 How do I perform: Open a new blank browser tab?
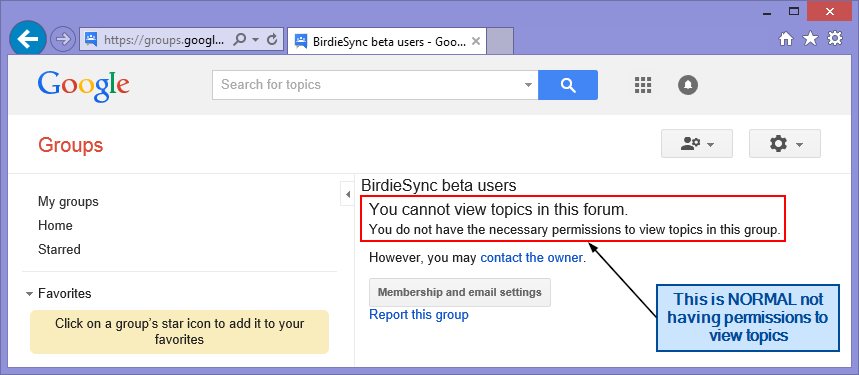(500, 41)
